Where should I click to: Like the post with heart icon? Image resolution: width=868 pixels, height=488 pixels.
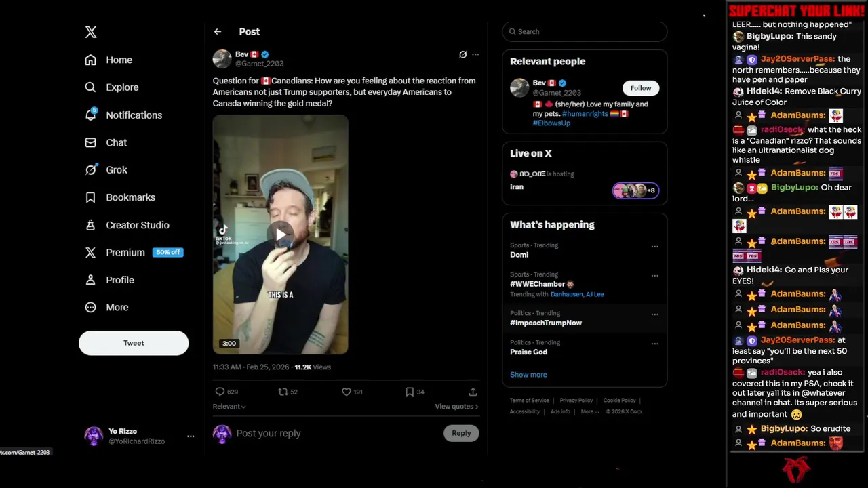(x=346, y=392)
